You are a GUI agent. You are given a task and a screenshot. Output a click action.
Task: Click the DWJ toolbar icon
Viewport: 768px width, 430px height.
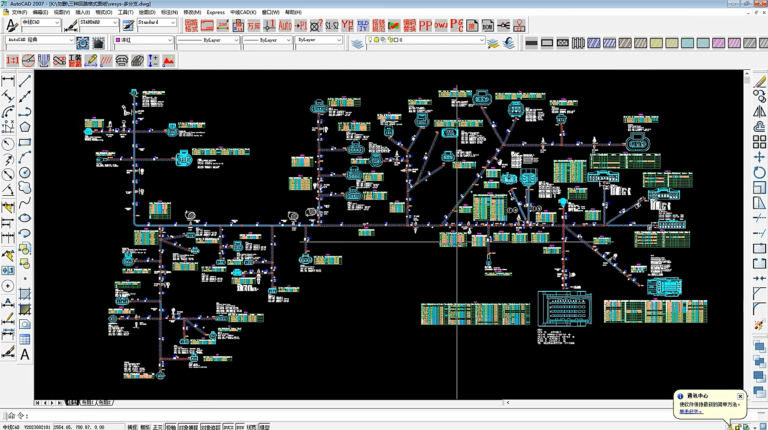point(441,25)
